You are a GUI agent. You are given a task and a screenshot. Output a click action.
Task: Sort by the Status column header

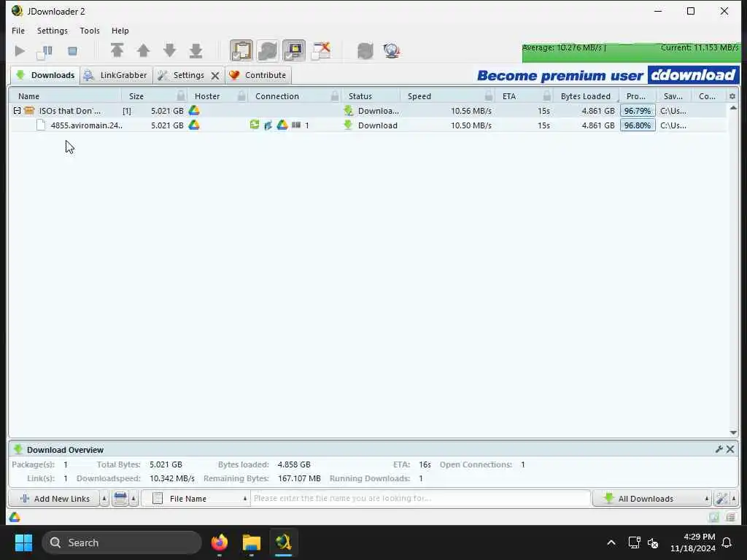coord(371,96)
